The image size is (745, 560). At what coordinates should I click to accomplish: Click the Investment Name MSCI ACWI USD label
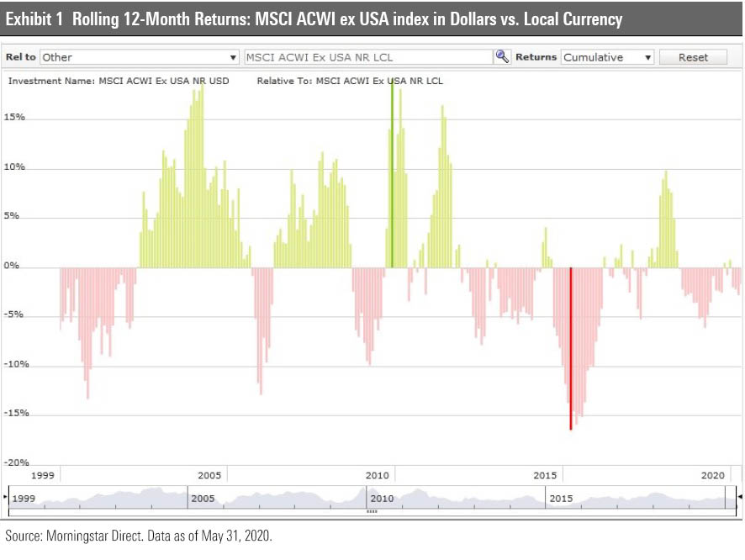point(118,81)
